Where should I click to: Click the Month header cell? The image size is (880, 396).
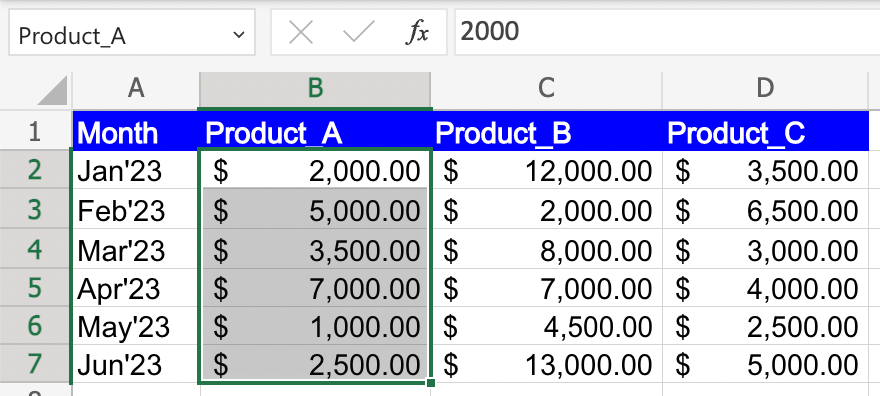click(x=136, y=131)
